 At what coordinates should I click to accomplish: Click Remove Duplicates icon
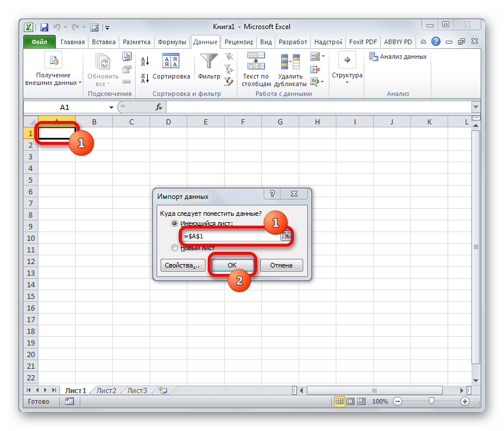point(290,62)
